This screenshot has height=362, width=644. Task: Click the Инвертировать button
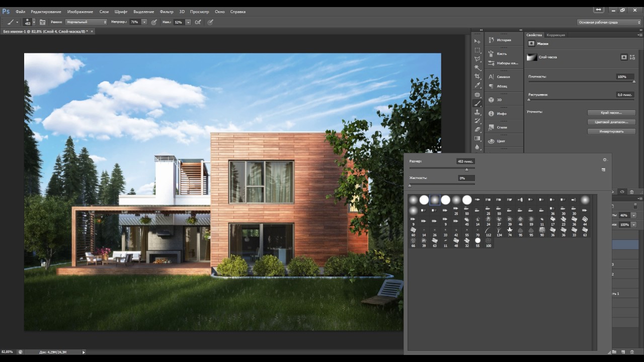(x=611, y=131)
